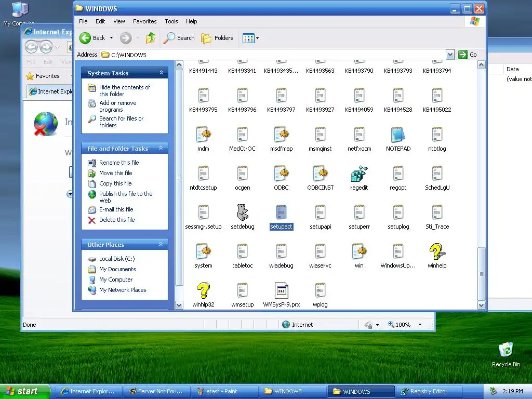Open the regedit file icon
Viewport: 532px width, 399px height.
coord(359,174)
